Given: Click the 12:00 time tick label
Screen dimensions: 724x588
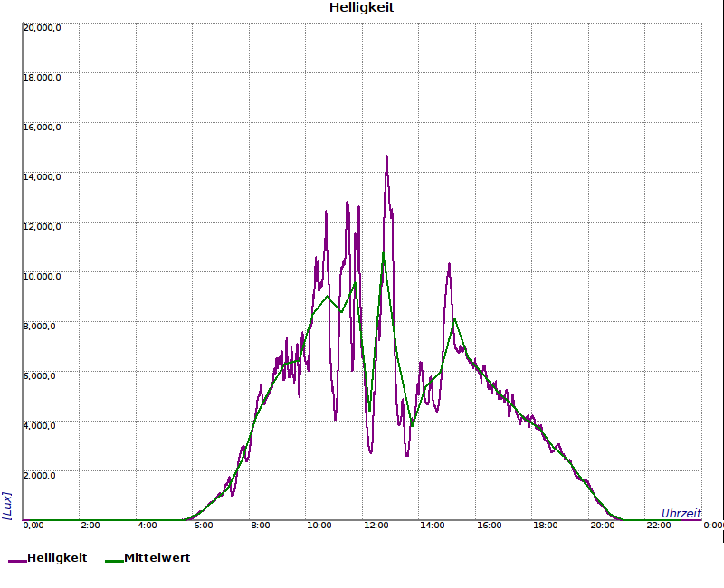Looking at the screenshot, I should [376, 526].
